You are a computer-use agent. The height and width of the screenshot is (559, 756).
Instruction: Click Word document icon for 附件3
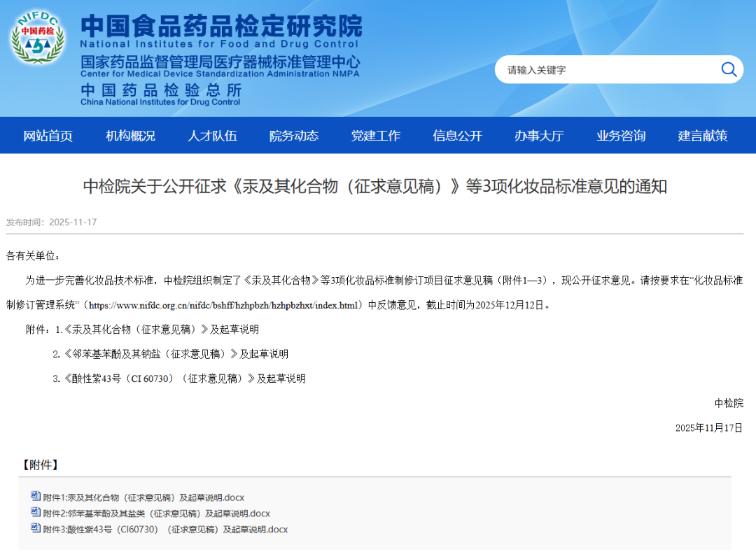36,529
